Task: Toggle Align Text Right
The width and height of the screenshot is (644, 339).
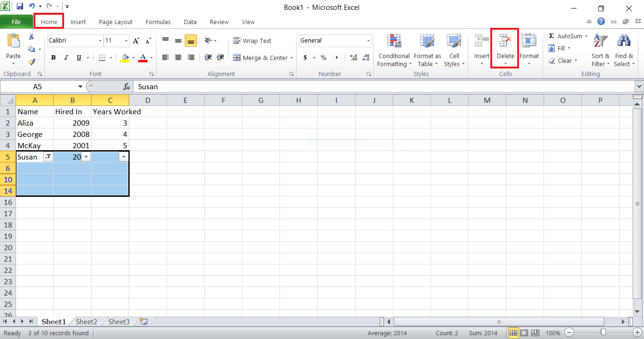Action: pos(191,58)
